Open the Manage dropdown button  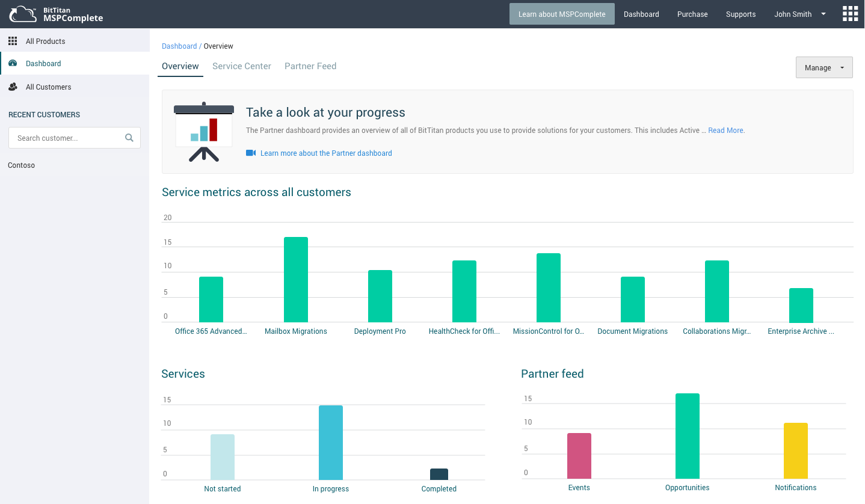pos(824,67)
